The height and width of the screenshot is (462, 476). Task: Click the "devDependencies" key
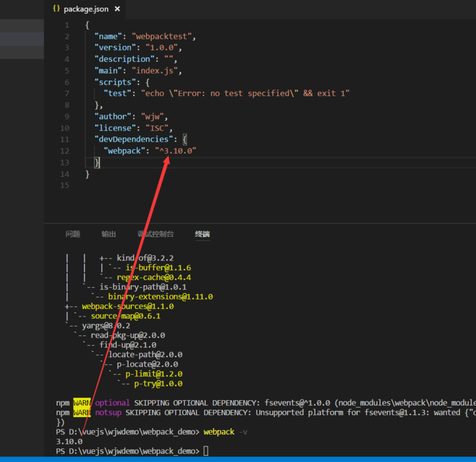point(133,139)
